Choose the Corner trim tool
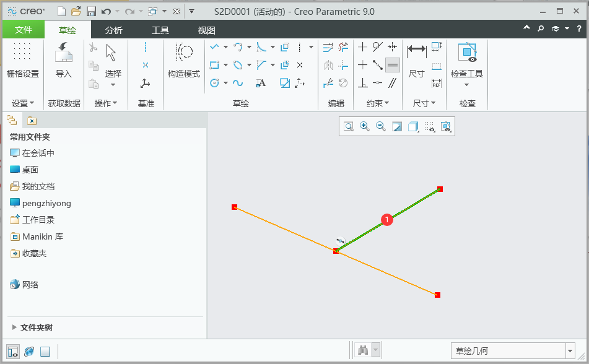Screen dimensions: 589x364 tap(343, 65)
